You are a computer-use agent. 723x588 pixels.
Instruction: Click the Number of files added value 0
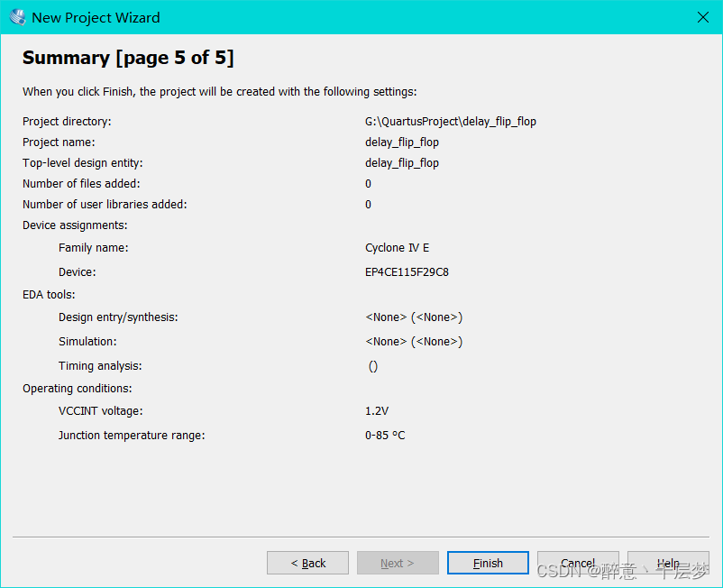tap(368, 184)
